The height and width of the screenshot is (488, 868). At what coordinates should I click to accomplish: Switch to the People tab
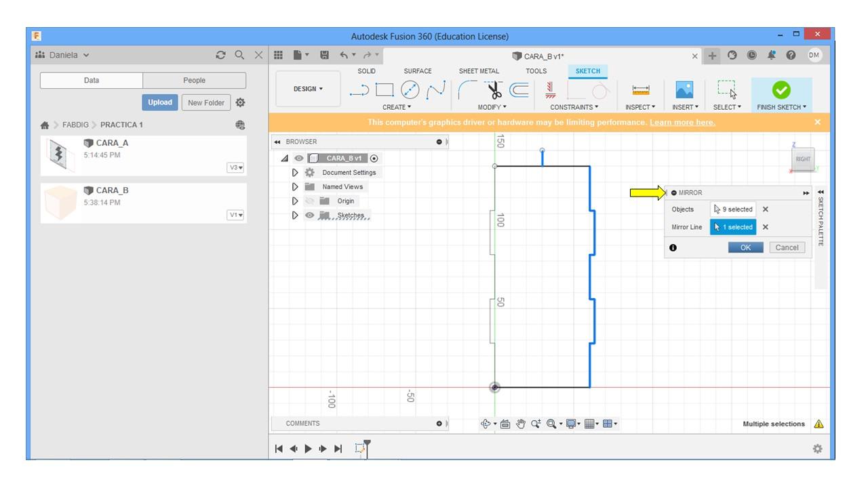[195, 81]
